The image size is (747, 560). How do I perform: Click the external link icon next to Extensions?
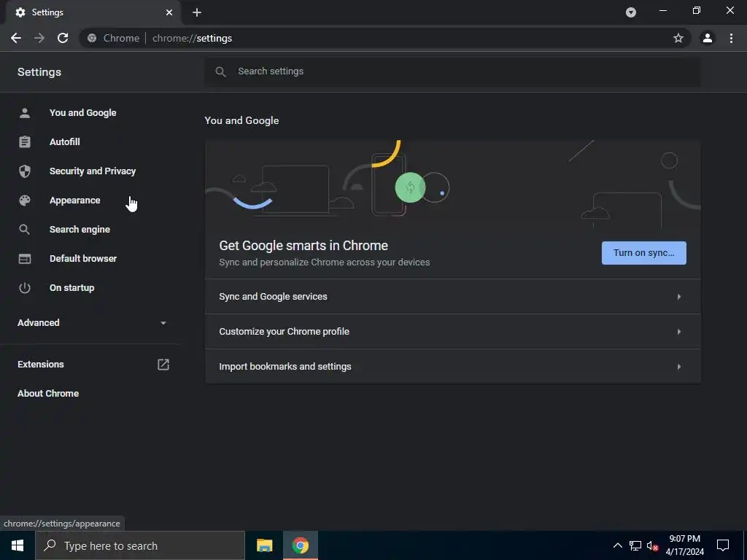click(x=163, y=365)
